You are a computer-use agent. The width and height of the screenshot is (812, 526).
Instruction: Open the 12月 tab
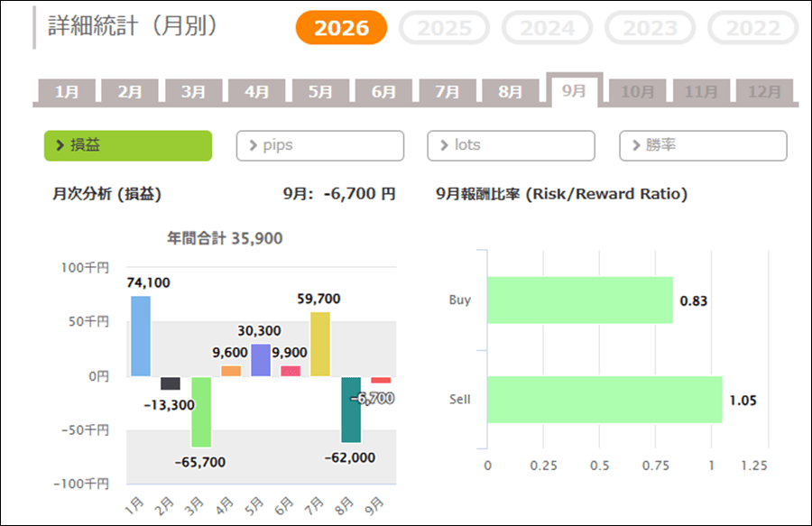(764, 92)
